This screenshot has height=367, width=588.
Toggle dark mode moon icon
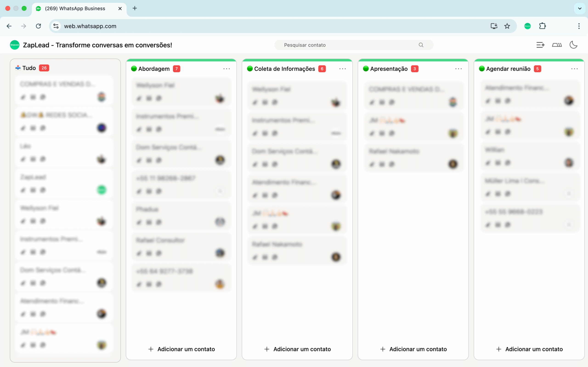point(574,45)
